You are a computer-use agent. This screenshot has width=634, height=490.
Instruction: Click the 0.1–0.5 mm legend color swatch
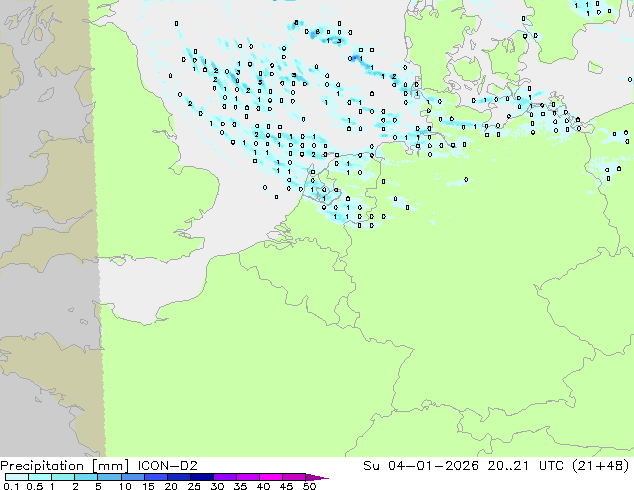tap(17, 477)
